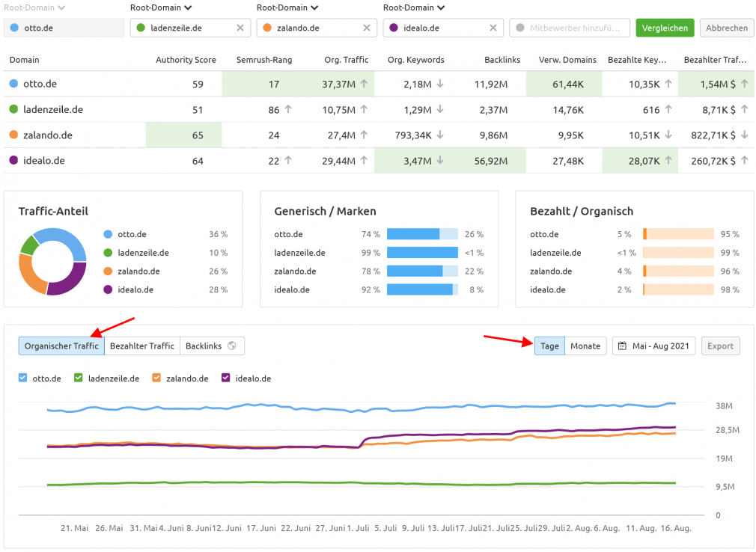Viewport: 756px width, 552px height.
Task: Open Root-Domain dropdown above idealo.de
Action: tap(414, 7)
